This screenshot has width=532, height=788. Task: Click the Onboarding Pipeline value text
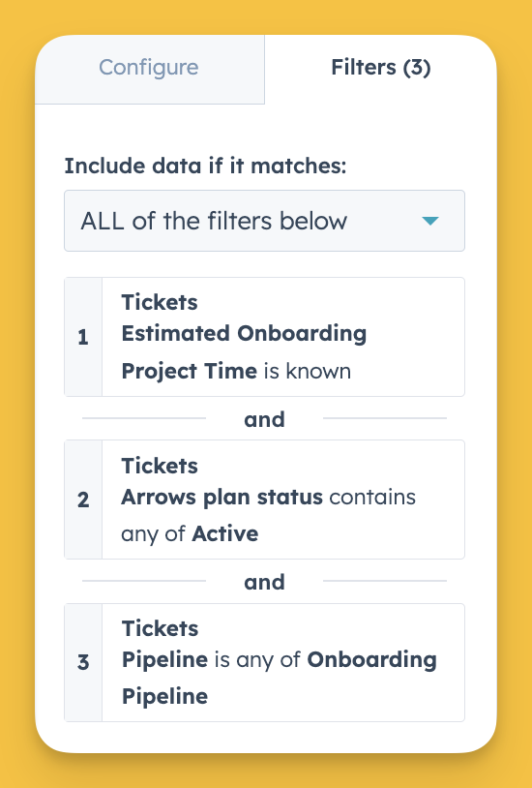(x=279, y=678)
